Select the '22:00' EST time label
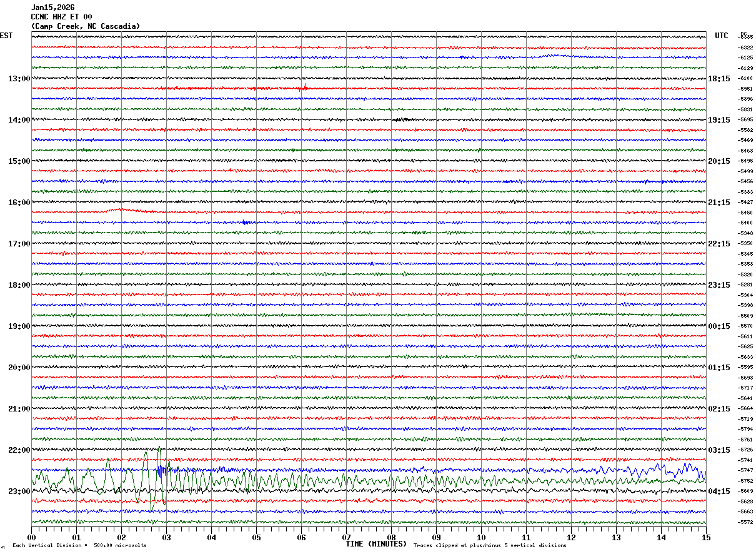Viewport: 756px width, 554px height. click(x=19, y=450)
